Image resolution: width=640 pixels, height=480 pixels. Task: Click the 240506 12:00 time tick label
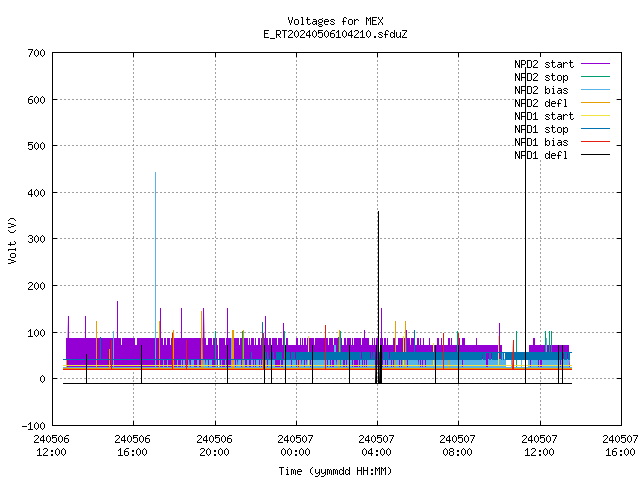click(x=51, y=446)
